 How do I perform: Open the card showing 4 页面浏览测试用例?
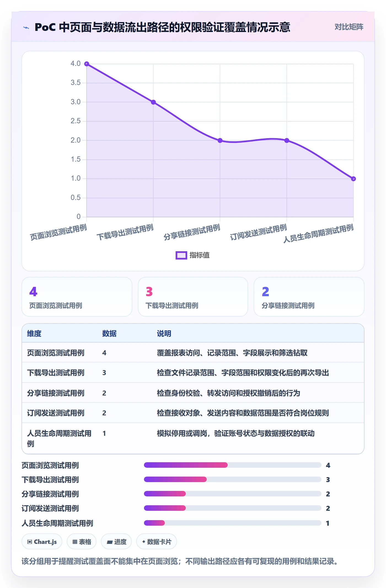click(77, 297)
